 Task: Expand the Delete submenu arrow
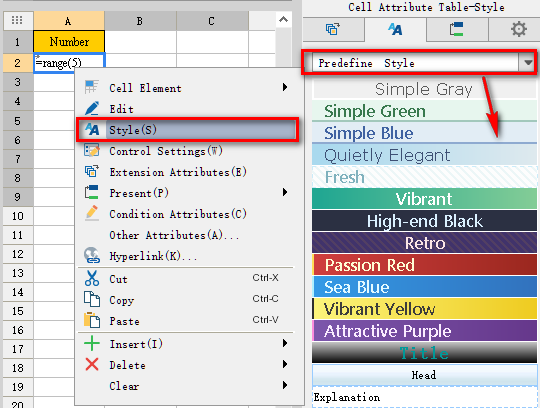(x=285, y=364)
